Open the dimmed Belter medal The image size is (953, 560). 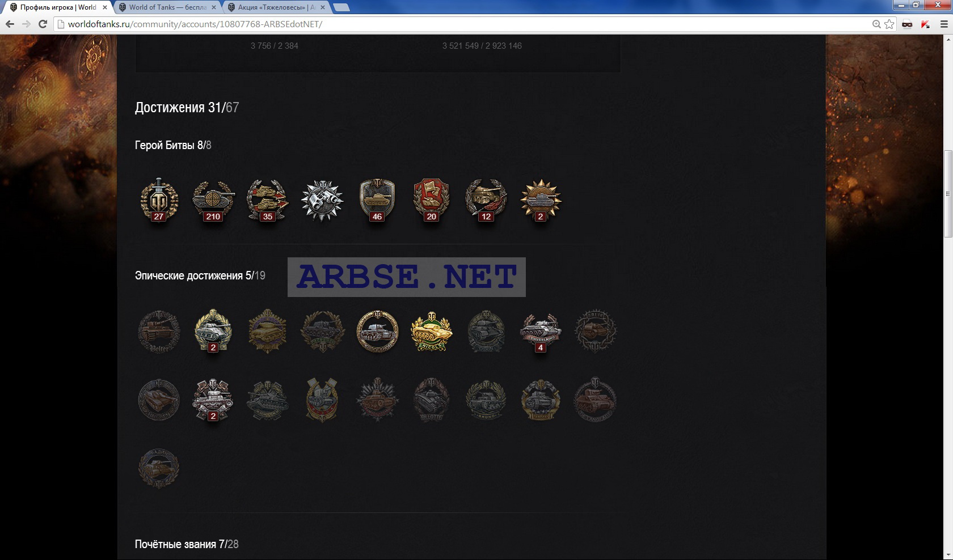click(159, 331)
